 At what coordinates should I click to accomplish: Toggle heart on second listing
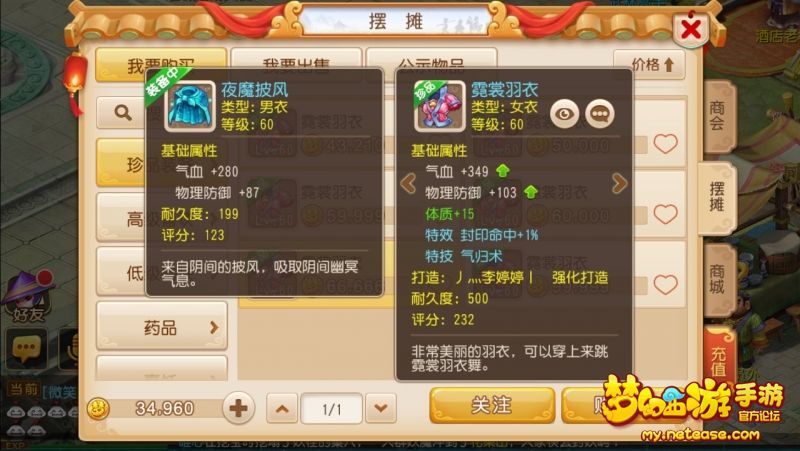tap(665, 214)
